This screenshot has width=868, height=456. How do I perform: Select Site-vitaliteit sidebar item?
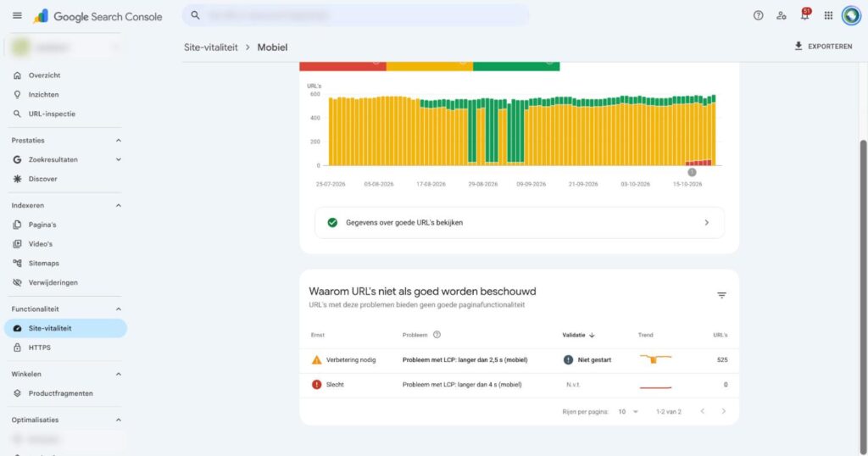[x=65, y=328]
